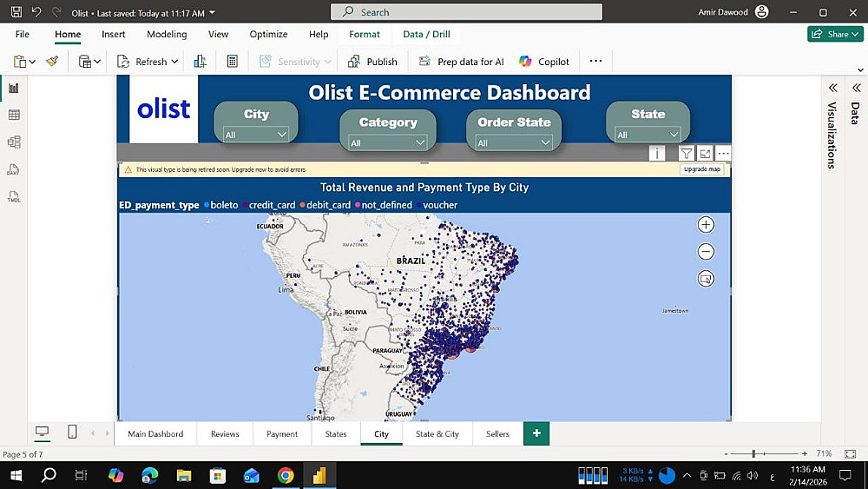
Task: Add a new report page
Action: pos(536,433)
